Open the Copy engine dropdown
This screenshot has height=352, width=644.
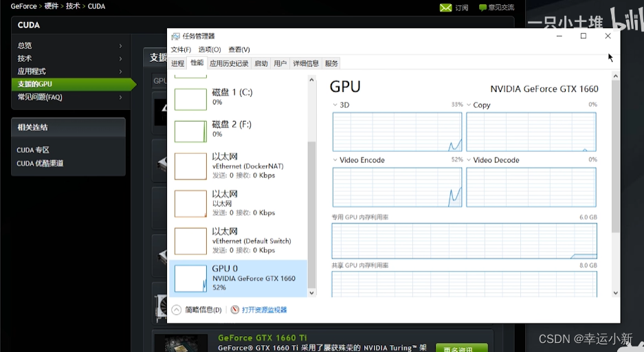469,104
